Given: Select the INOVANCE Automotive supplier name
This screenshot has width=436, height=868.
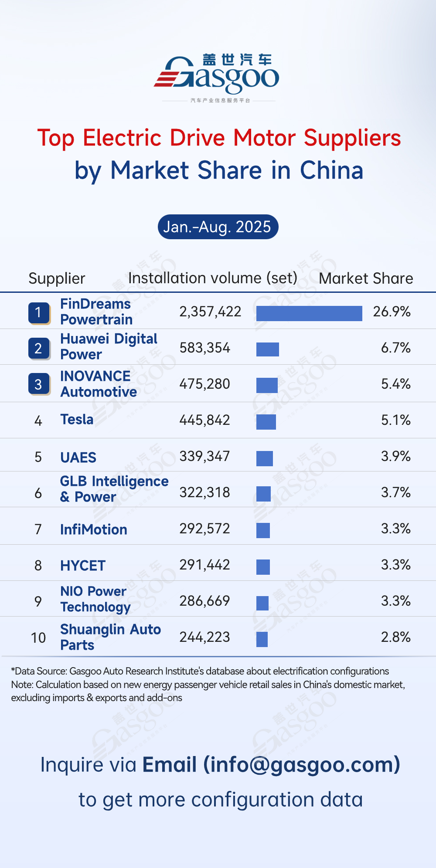Looking at the screenshot, I should (x=99, y=384).
